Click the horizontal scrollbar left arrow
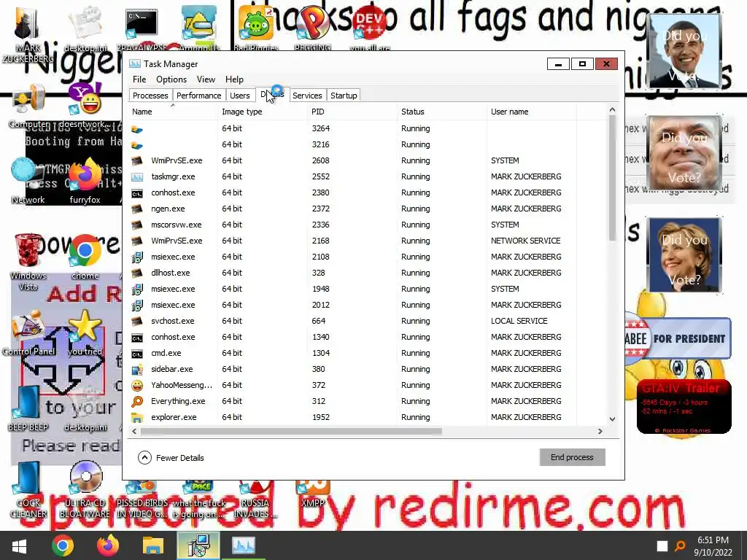747x560 pixels. click(x=134, y=431)
